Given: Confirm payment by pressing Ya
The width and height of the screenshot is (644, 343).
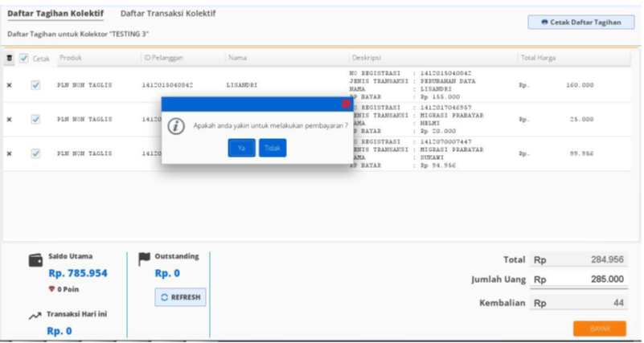Looking at the screenshot, I should 241,148.
